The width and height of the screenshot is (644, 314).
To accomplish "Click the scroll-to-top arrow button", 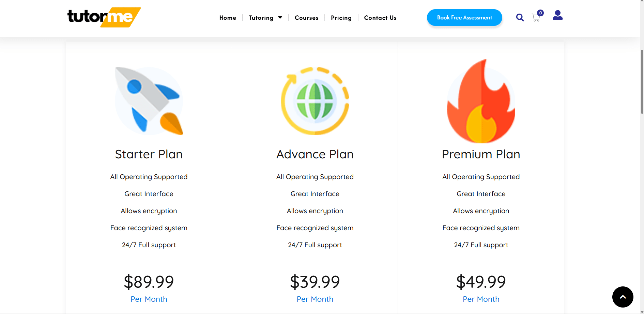I will (x=623, y=297).
